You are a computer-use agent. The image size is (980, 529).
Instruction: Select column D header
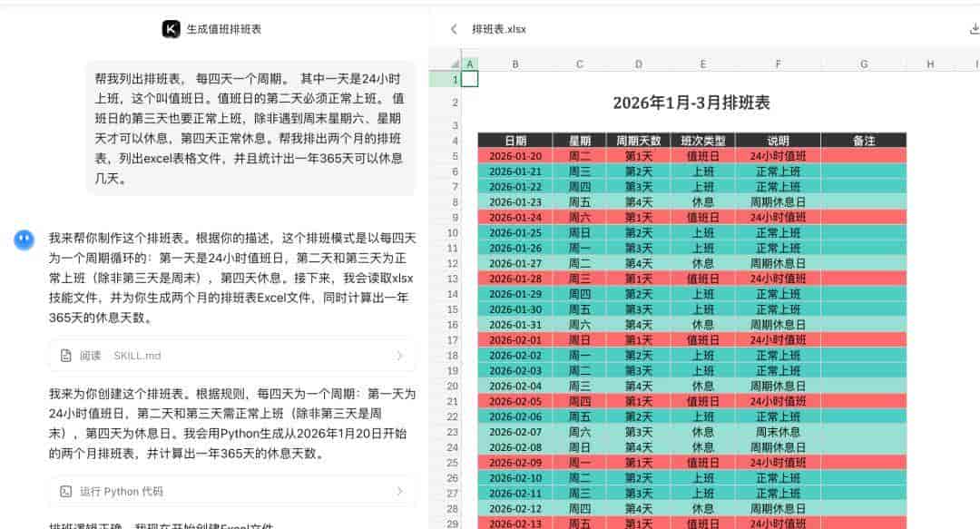point(638,64)
